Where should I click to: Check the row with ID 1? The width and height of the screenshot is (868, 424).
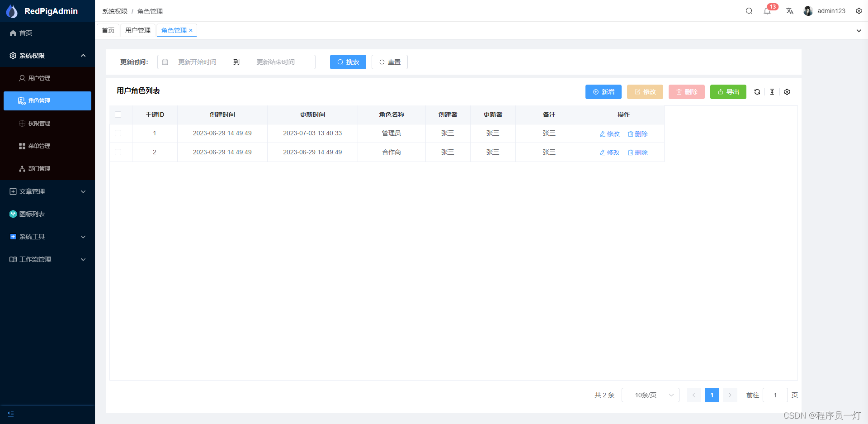[x=118, y=133]
